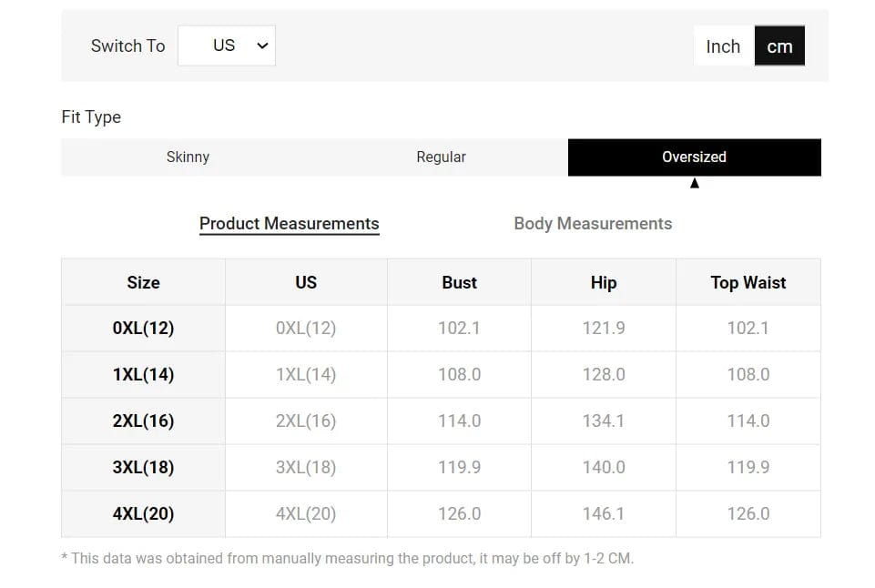
Task: Open the Product Measurements tab
Action: pyautogui.click(x=289, y=223)
